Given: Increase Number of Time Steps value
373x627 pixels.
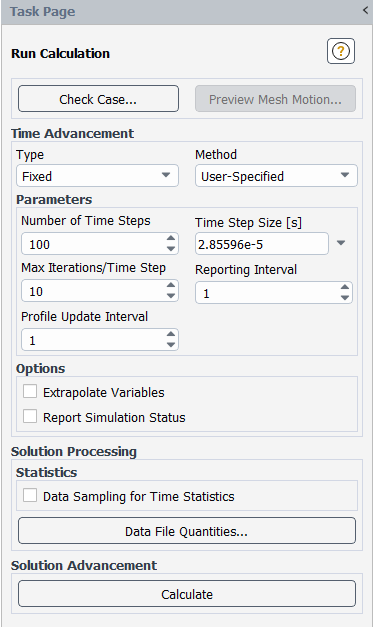Looking at the screenshot, I should click(x=171, y=239).
